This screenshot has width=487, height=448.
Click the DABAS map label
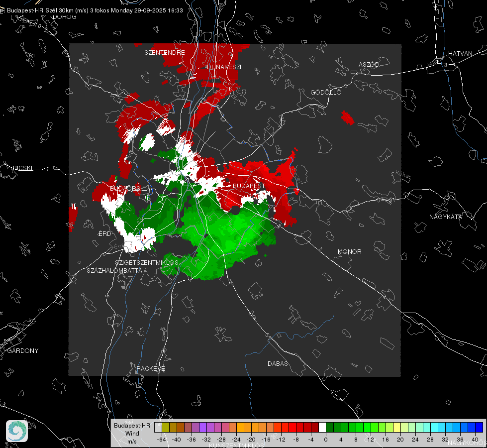pyautogui.click(x=278, y=363)
